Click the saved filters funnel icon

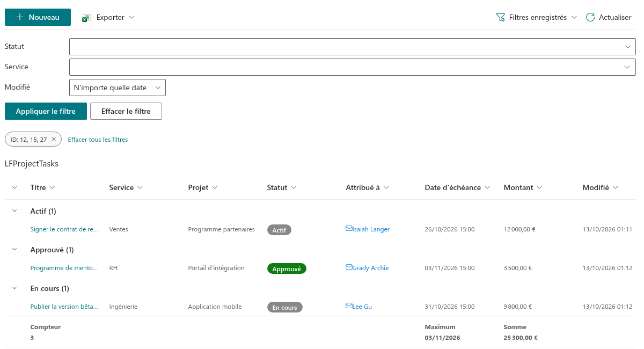coord(501,17)
